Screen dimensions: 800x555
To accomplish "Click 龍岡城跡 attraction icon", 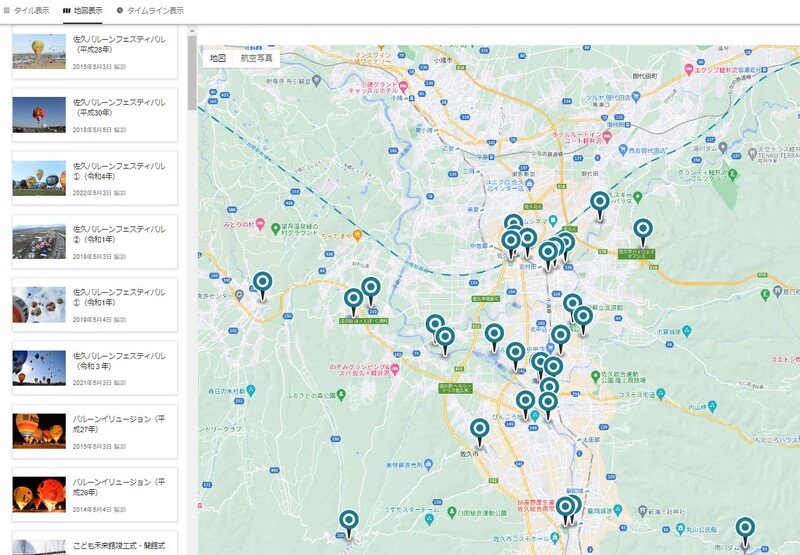I will pyautogui.click(x=618, y=510).
